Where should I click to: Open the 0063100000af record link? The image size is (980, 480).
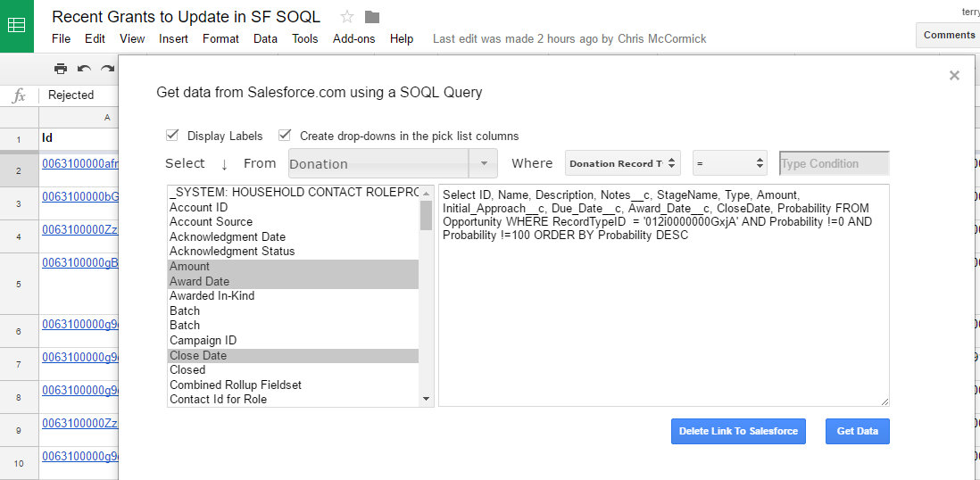80,164
